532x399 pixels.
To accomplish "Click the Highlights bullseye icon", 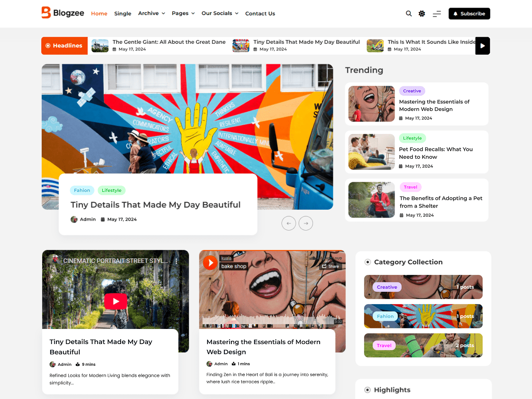I will click(368, 390).
